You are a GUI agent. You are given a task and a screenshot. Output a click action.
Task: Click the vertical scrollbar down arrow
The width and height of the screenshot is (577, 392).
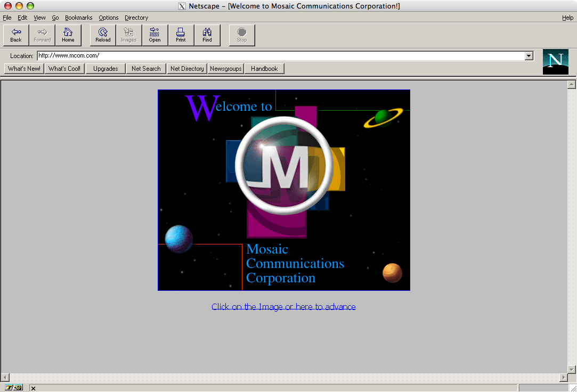[x=572, y=369]
